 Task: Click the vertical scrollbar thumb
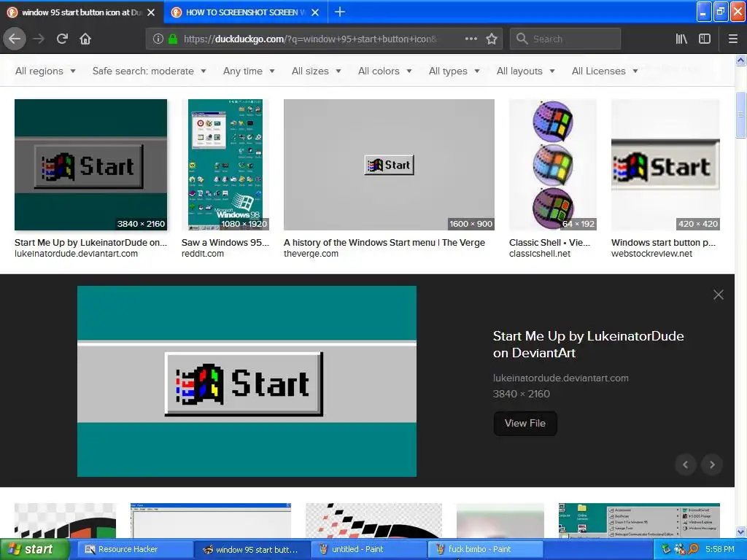point(740,114)
